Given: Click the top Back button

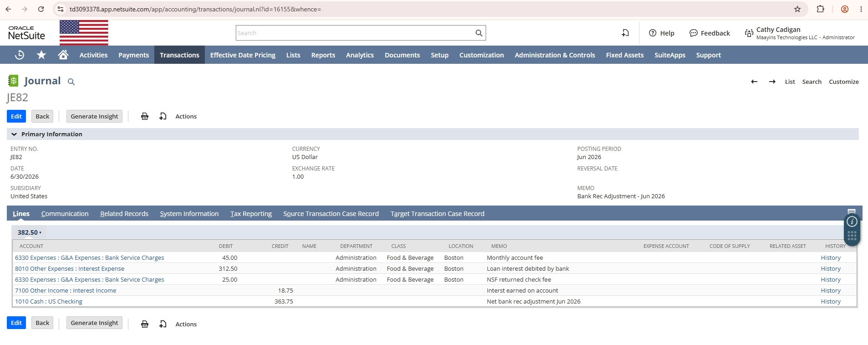Looking at the screenshot, I should 42,116.
